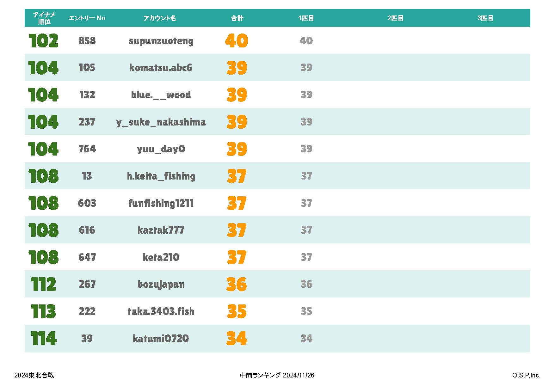Click account name blue.__wood
The image size is (555, 392).
coord(161,95)
